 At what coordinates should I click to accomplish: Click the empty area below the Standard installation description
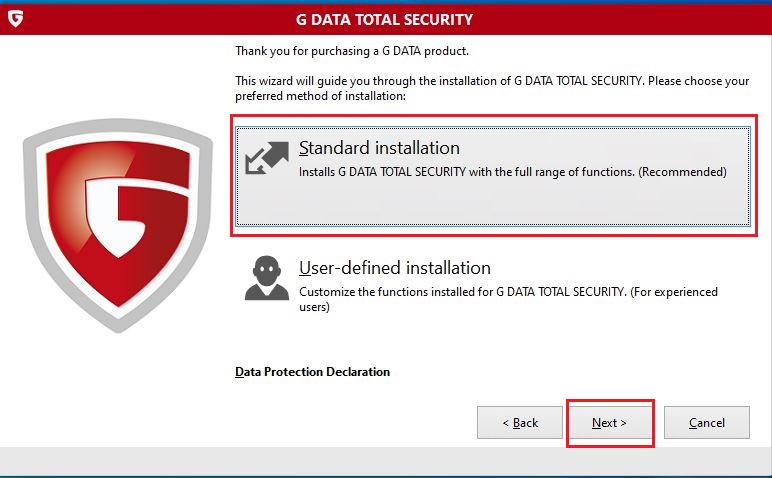493,204
